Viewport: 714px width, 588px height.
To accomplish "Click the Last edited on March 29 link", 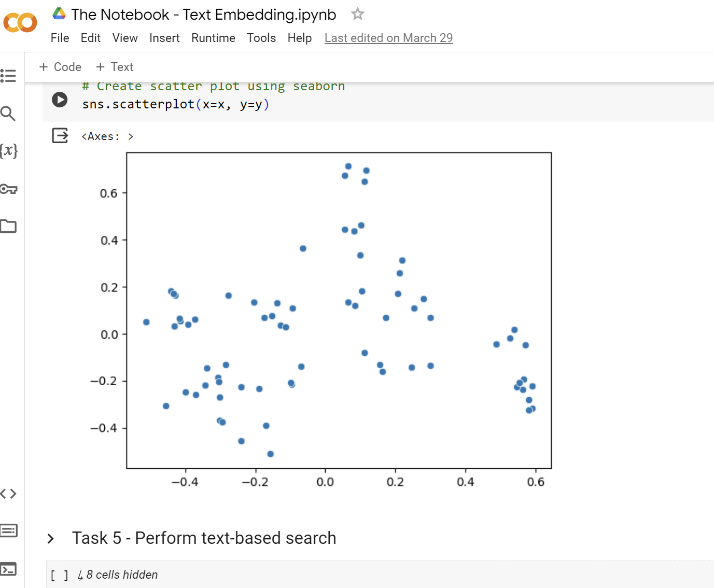I will tap(388, 38).
